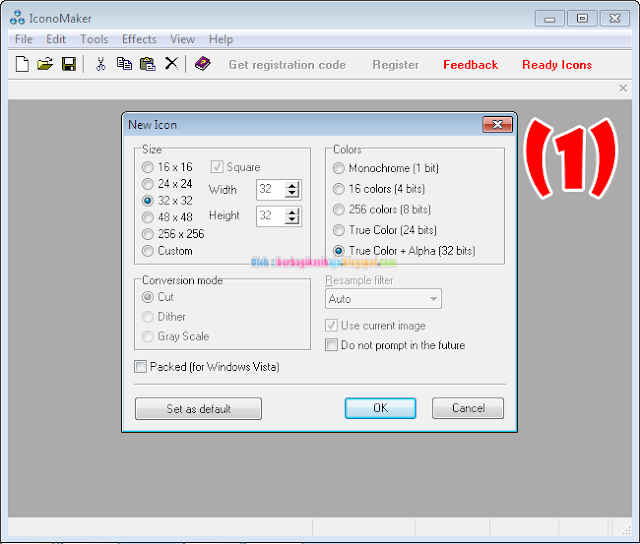Click the Delete X toolbar icon
Screen dimensions: 640x544
pos(171,64)
